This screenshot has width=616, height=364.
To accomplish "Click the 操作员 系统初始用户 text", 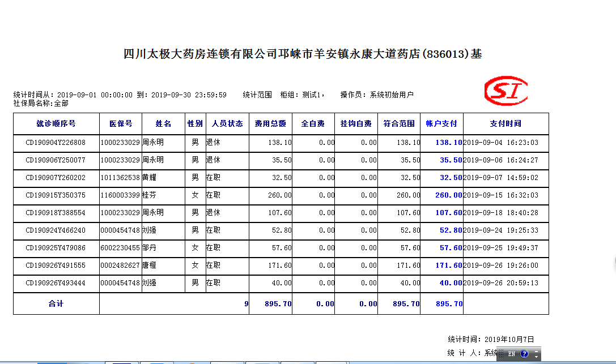I will pyautogui.click(x=377, y=95).
